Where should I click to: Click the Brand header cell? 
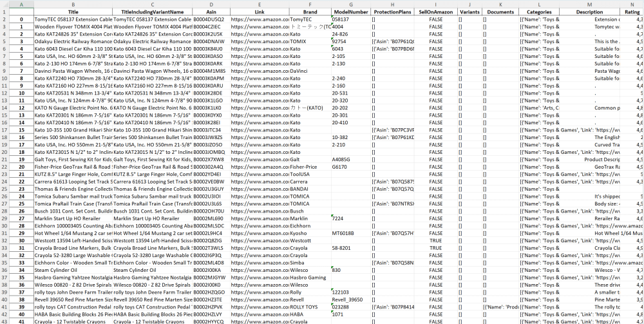[310, 12]
